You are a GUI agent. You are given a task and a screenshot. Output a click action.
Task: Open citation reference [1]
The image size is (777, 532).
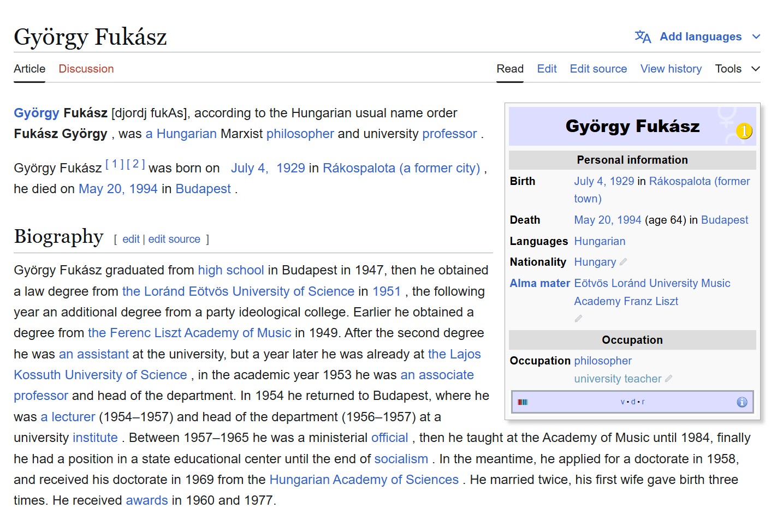(x=114, y=164)
